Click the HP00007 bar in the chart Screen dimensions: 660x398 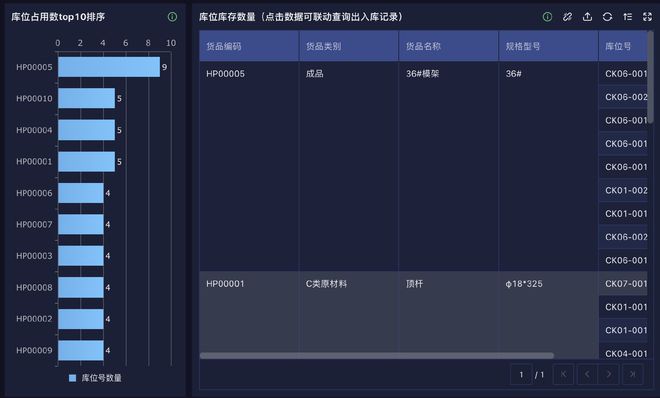pyautogui.click(x=81, y=224)
